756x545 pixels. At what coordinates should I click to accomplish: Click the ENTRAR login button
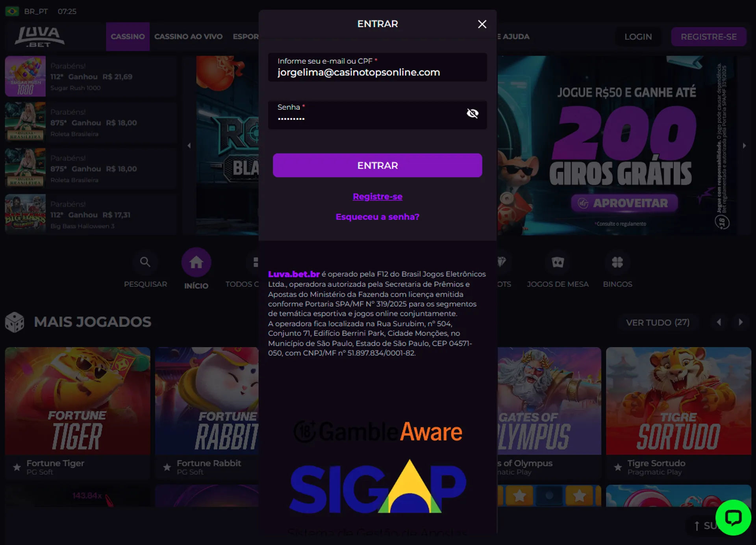pos(377,165)
